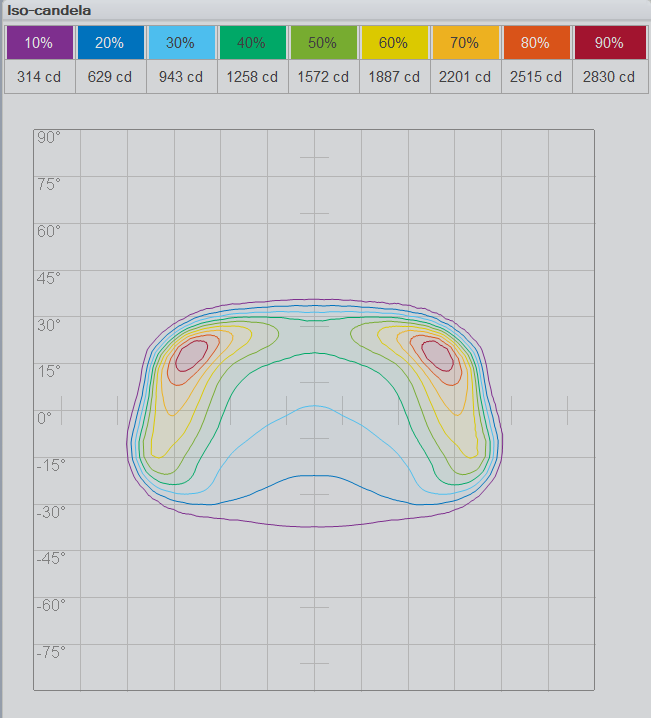Click the 2201 cd value cell
This screenshot has height=718, width=651.
465,77
